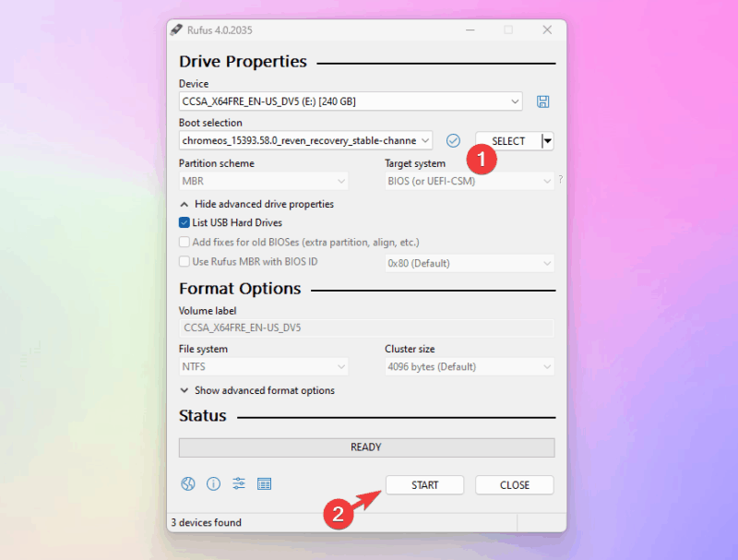Open the log viewer icon
This screenshot has height=560, width=738.
pos(264,483)
